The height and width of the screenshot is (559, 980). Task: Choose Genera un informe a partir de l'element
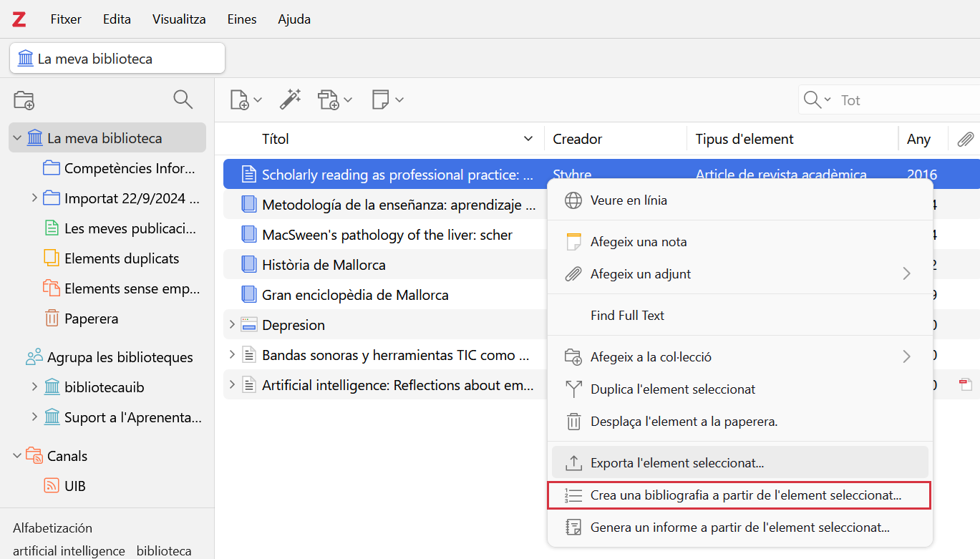(x=740, y=528)
